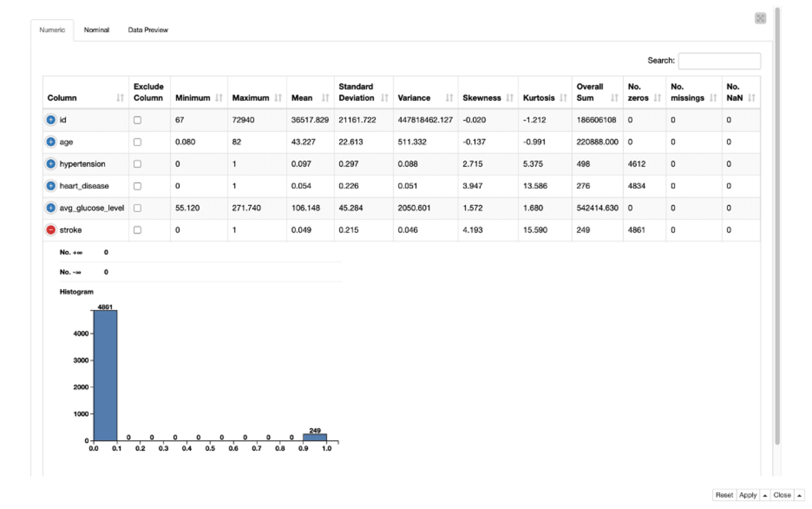
Task: Select heart_disease No. zeros value 4834
Action: (x=636, y=186)
